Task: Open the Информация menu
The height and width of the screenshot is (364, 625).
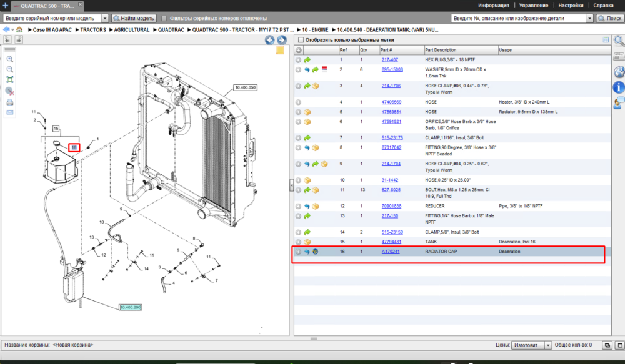Action: pos(494,6)
